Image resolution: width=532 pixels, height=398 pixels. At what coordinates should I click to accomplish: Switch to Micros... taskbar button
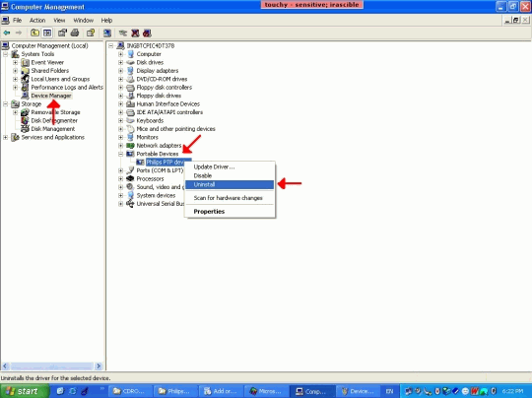(x=265, y=391)
